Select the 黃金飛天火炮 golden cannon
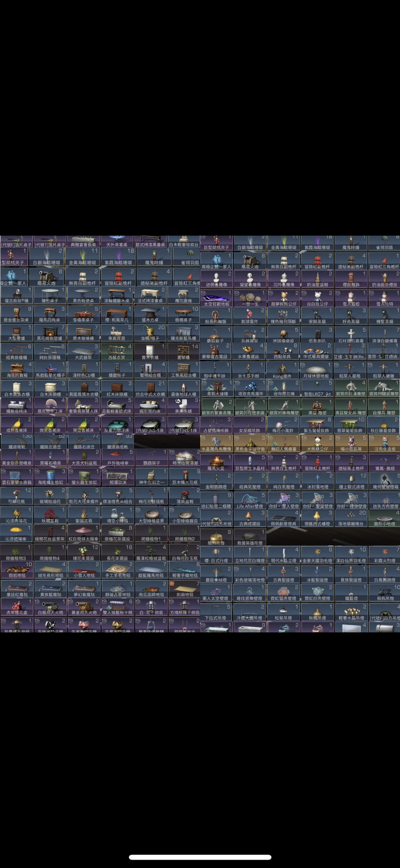Image resolution: width=400 pixels, height=868 pixels. point(83,607)
